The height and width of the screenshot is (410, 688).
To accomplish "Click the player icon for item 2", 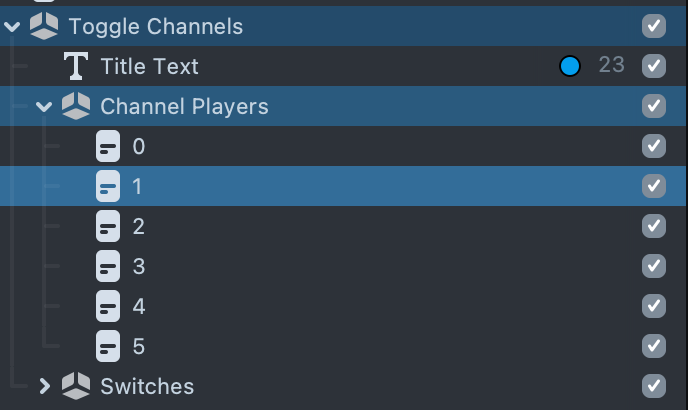I will (x=108, y=226).
